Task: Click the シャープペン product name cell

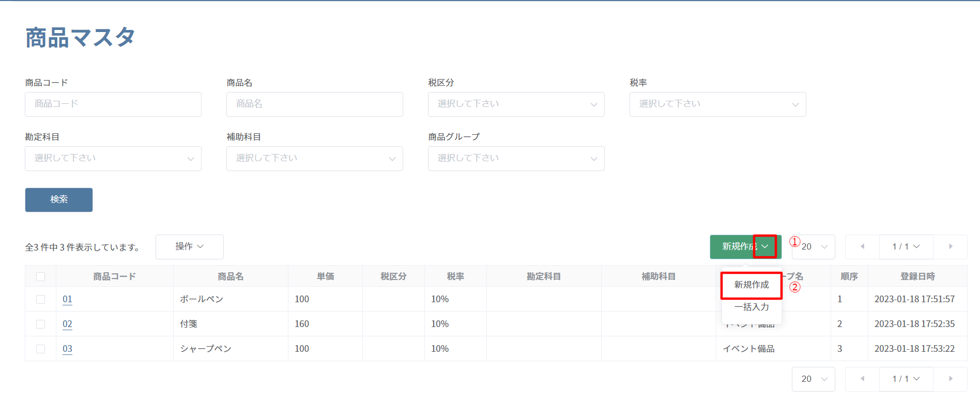Action: [x=231, y=349]
